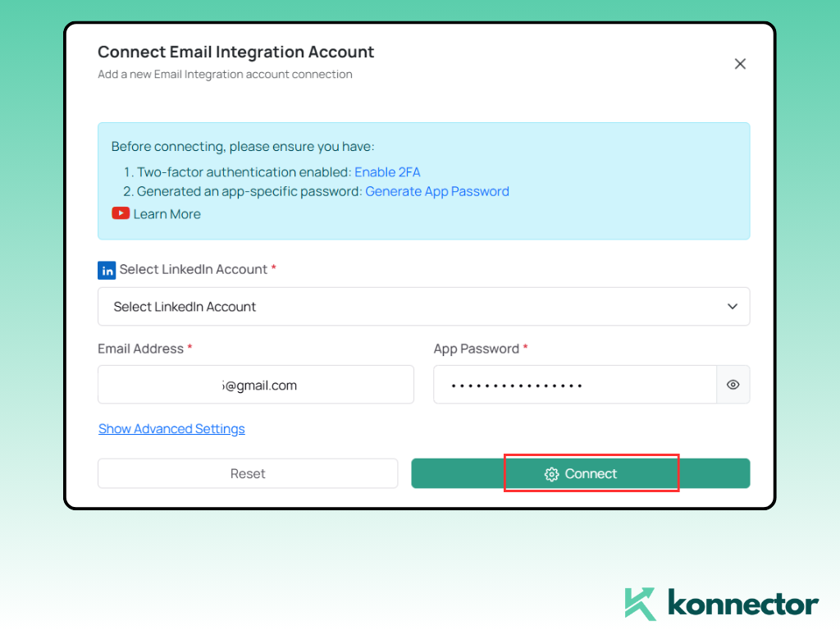Click the LinkedIn logo icon
The height and width of the screenshot is (630, 840).
(x=107, y=271)
